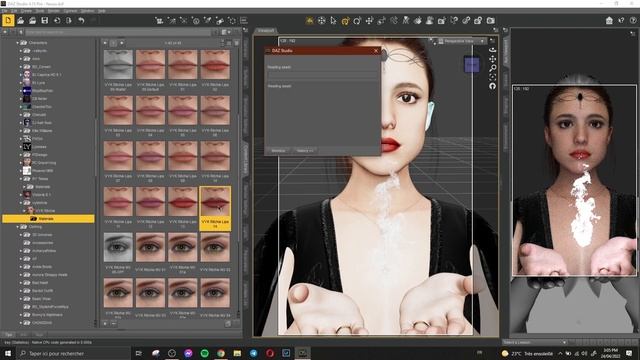Screen dimensions: 640x360
Task: Click the content library search field
Action: click(x=118, y=32)
